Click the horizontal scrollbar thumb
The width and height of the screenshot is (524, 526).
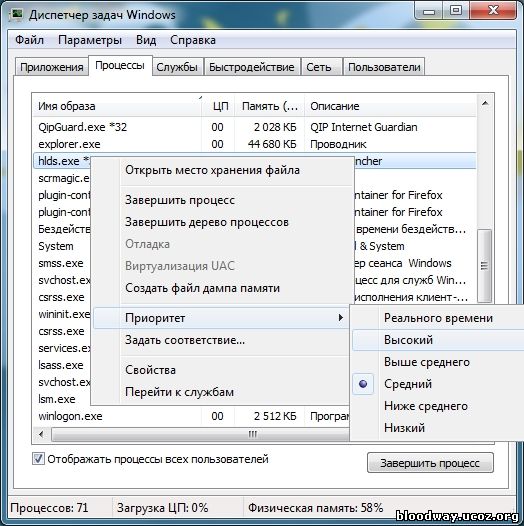pos(201,434)
